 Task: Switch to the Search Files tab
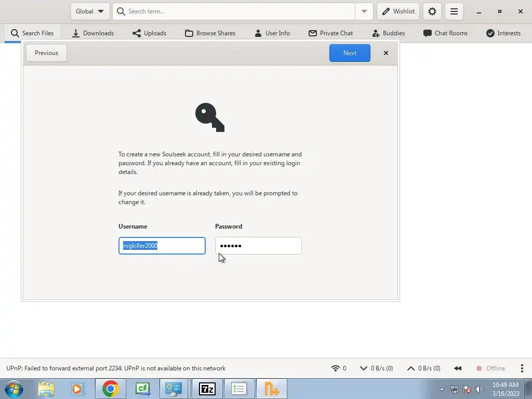32,33
